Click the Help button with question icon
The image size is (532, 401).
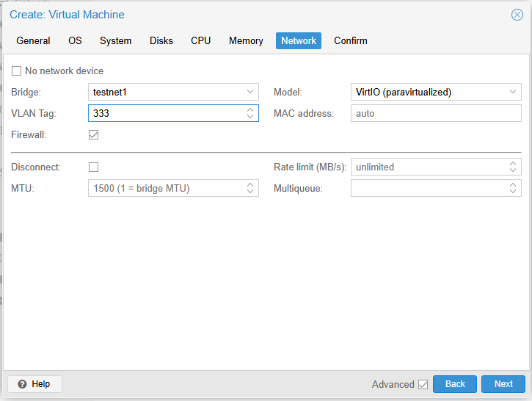(34, 384)
